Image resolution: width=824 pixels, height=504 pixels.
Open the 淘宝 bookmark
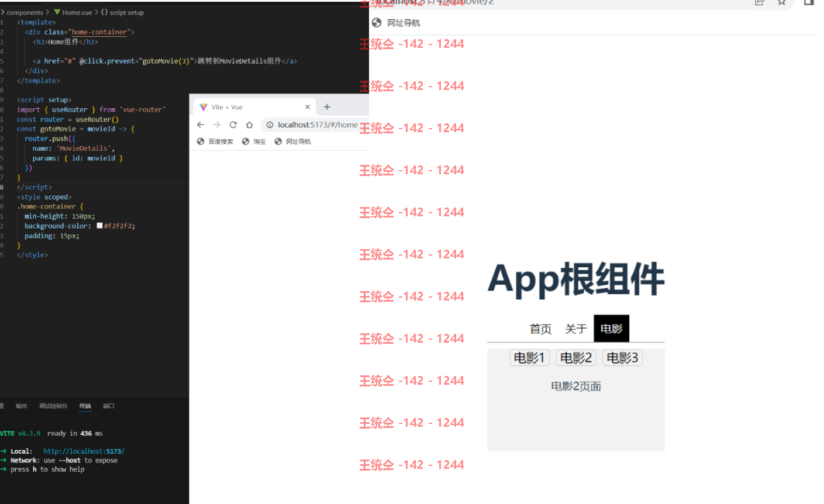254,141
